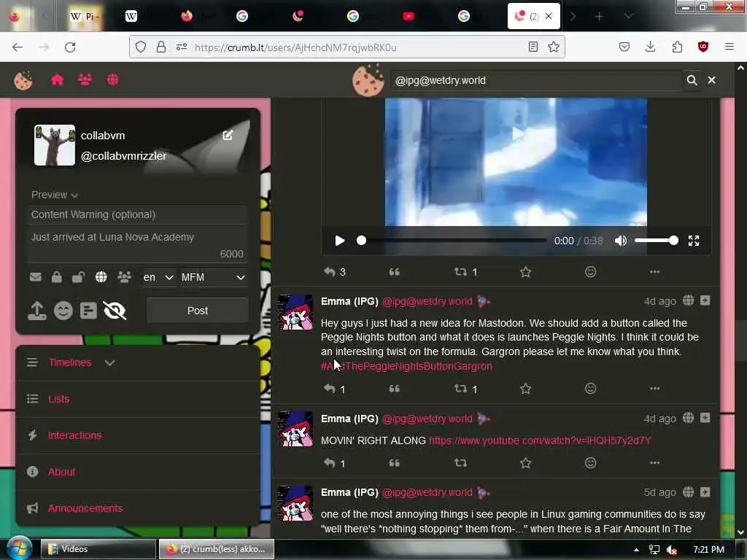Screen dimensions: 747x560
Task: Open the YouTube link in MOVIN' post
Action: click(540, 440)
